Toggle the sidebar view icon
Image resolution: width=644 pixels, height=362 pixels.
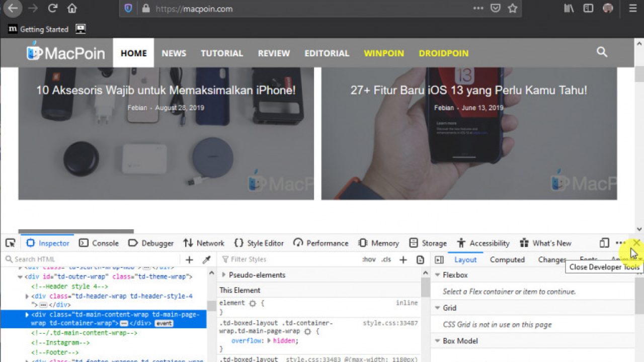tap(588, 9)
